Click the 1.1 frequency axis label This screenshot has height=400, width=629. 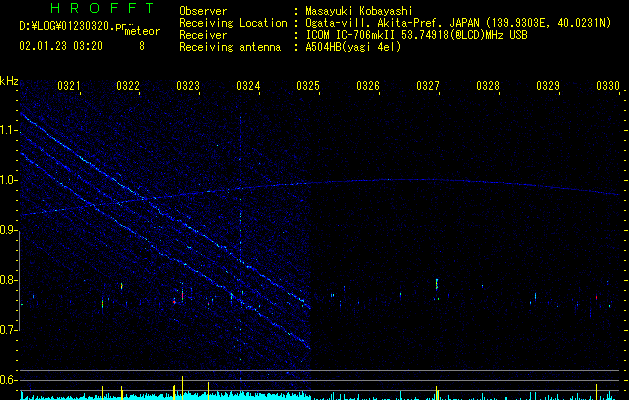[x=8, y=130]
